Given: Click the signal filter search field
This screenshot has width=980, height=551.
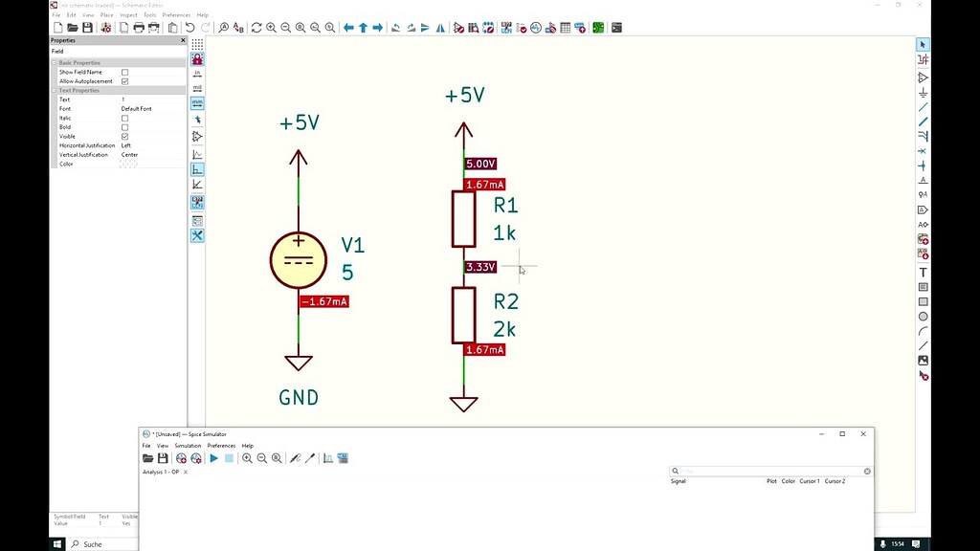Looking at the screenshot, I should coord(771,472).
